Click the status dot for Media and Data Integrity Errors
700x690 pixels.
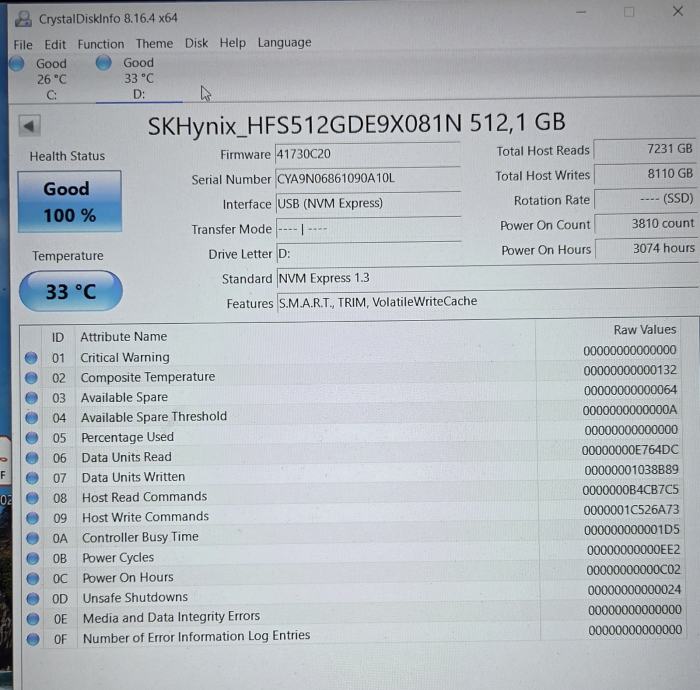[x=33, y=619]
